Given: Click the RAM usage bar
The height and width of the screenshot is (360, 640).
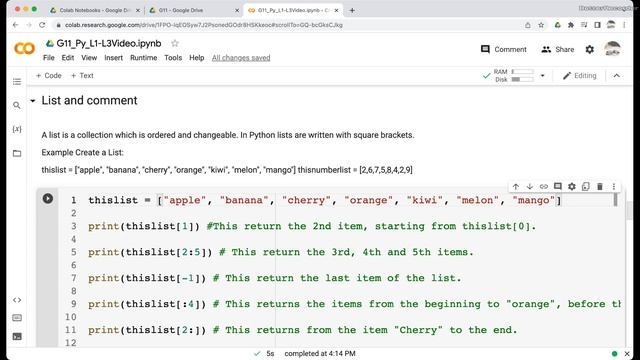Looking at the screenshot, I should pyautogui.click(x=522, y=72).
